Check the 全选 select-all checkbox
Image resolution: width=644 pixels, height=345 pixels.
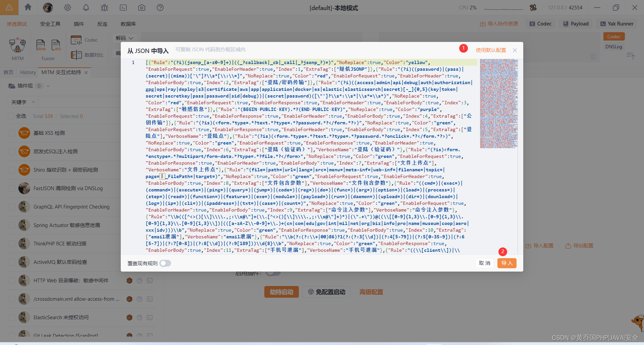[x=11, y=116]
